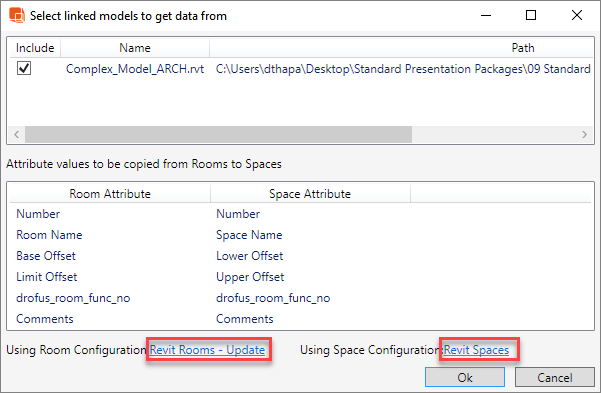Select the Upper Offset space attribute
This screenshot has width=601, height=393.
point(250,277)
